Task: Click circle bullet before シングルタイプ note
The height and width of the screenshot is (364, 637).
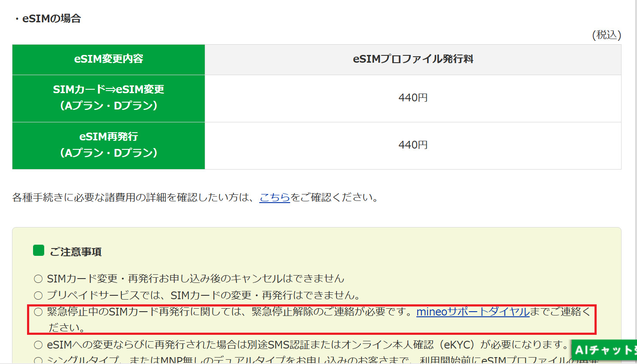Action: pos(38,360)
